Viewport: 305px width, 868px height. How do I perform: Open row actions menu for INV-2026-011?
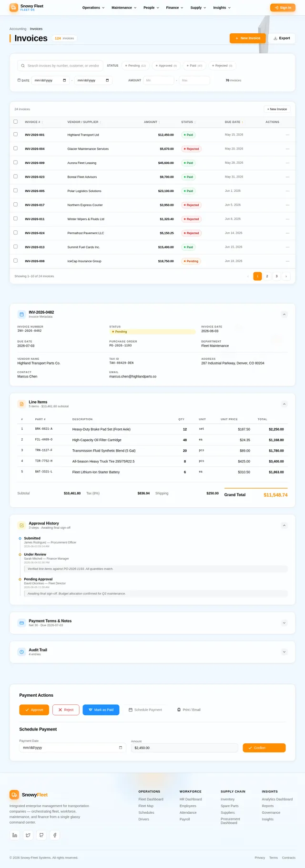point(287,219)
